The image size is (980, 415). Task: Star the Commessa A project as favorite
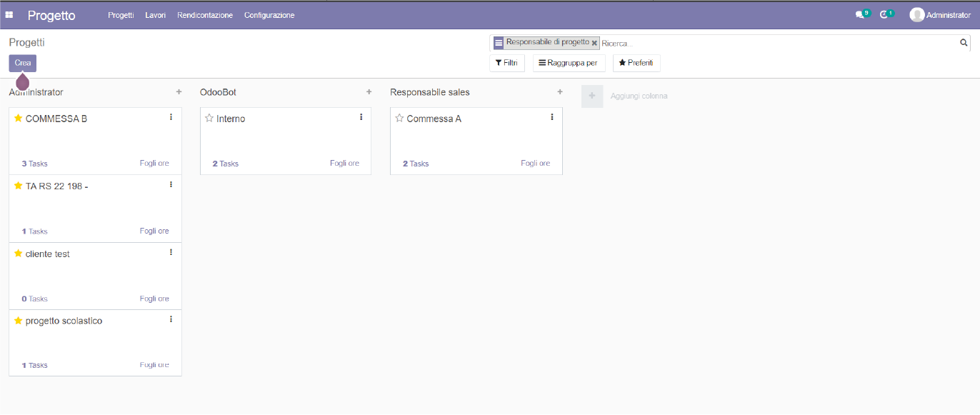click(400, 119)
